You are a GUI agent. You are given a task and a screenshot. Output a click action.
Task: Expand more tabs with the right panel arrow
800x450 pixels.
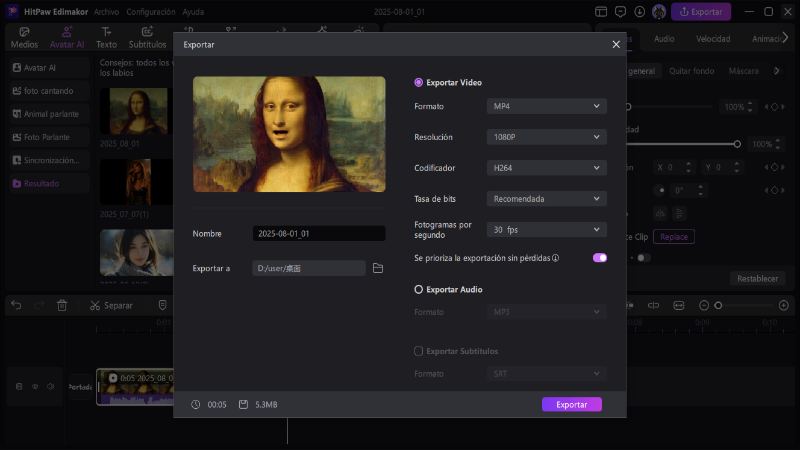(785, 38)
